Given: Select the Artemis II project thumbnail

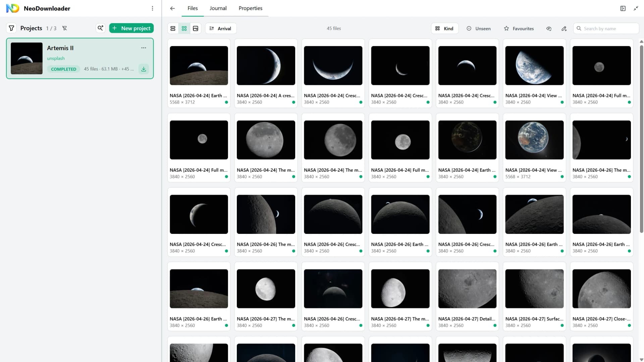Looking at the screenshot, I should pyautogui.click(x=26, y=58).
